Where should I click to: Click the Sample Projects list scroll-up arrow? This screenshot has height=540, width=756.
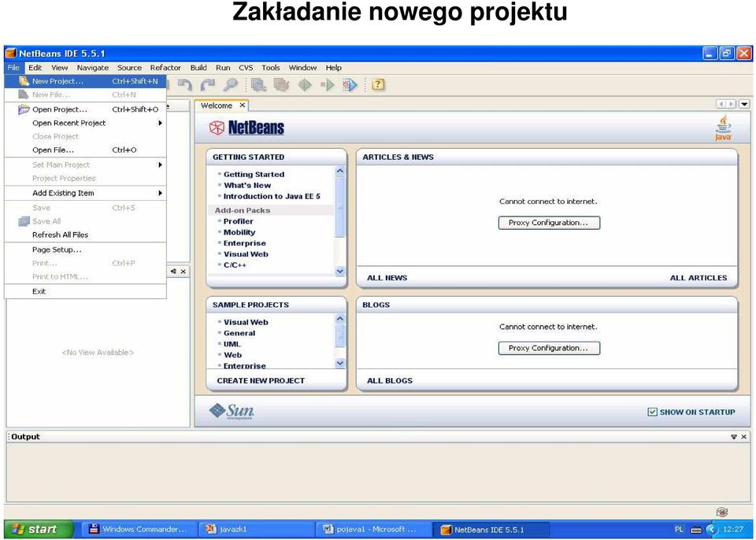pyautogui.click(x=340, y=319)
